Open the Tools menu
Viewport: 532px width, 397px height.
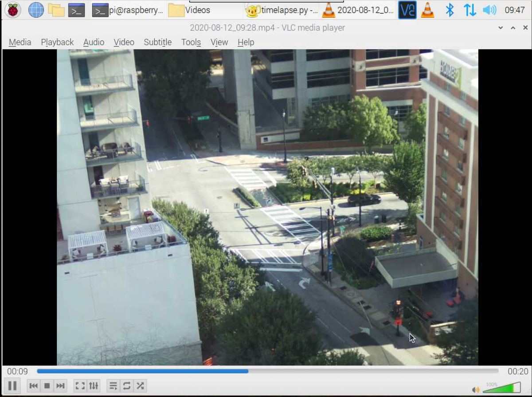pos(191,42)
